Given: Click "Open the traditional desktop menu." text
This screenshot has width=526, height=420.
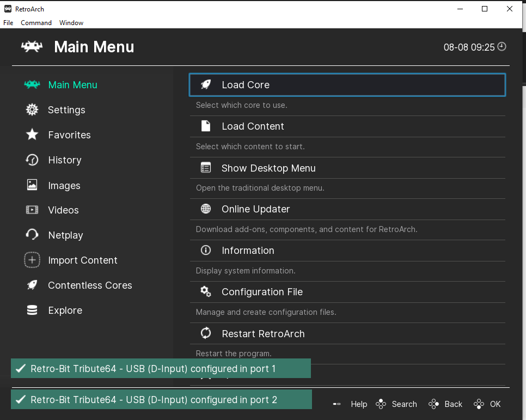Looking at the screenshot, I should point(260,188).
